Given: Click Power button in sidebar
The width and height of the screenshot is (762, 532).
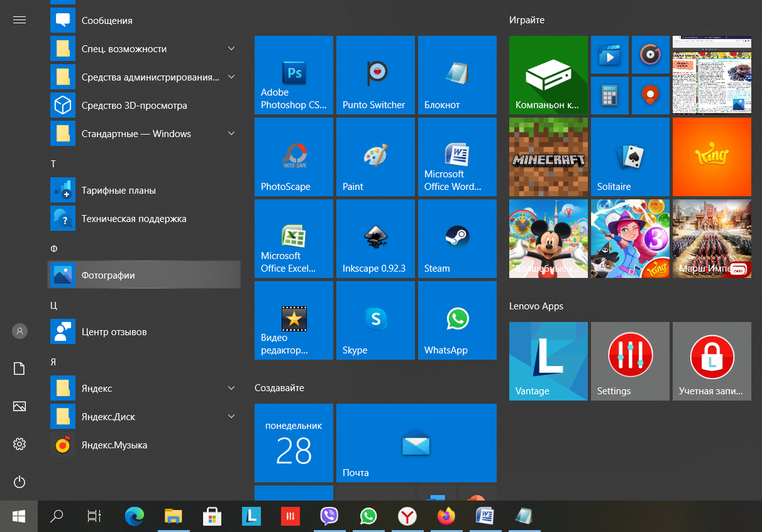Looking at the screenshot, I should click(x=19, y=482).
